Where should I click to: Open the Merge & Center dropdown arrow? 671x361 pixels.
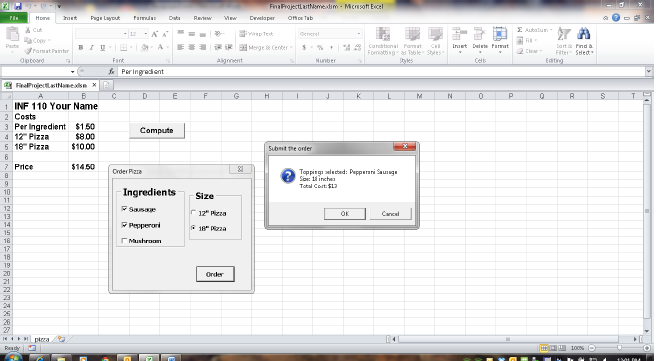tap(291, 47)
